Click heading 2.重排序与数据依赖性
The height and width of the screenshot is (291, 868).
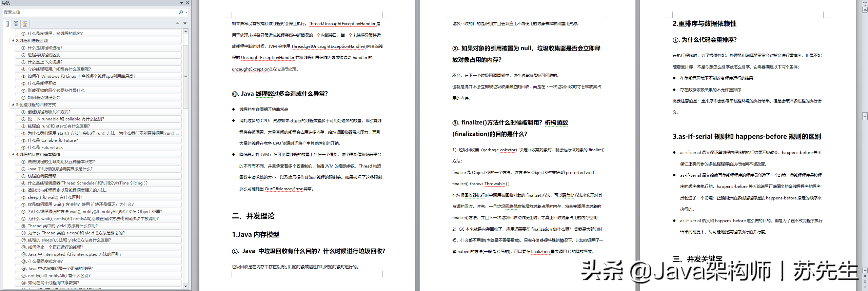coord(705,24)
